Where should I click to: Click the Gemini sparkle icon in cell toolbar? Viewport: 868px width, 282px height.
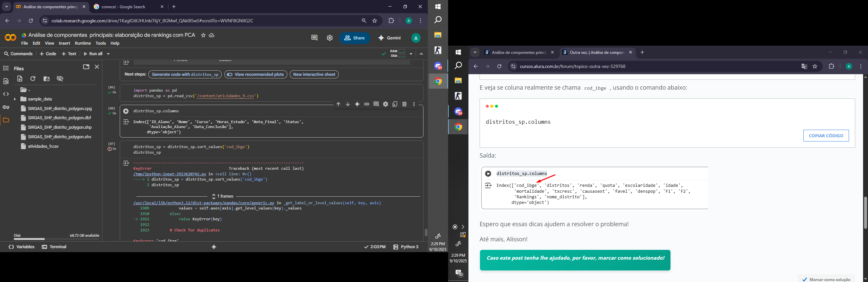pos(357,105)
